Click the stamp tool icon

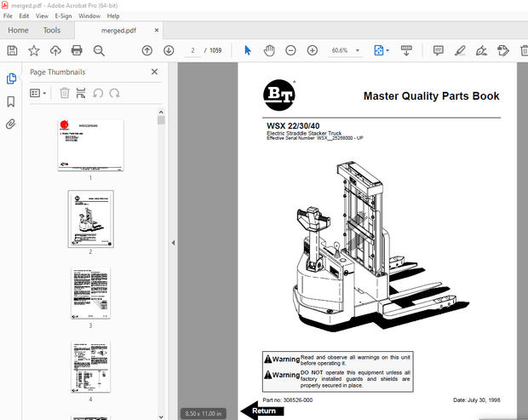coord(502,50)
